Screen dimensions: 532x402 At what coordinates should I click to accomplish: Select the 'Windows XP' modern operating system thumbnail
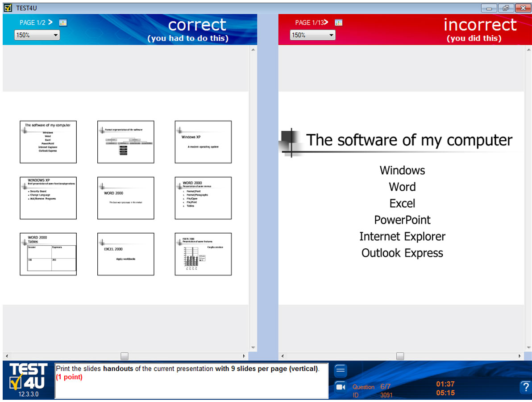coord(203,142)
